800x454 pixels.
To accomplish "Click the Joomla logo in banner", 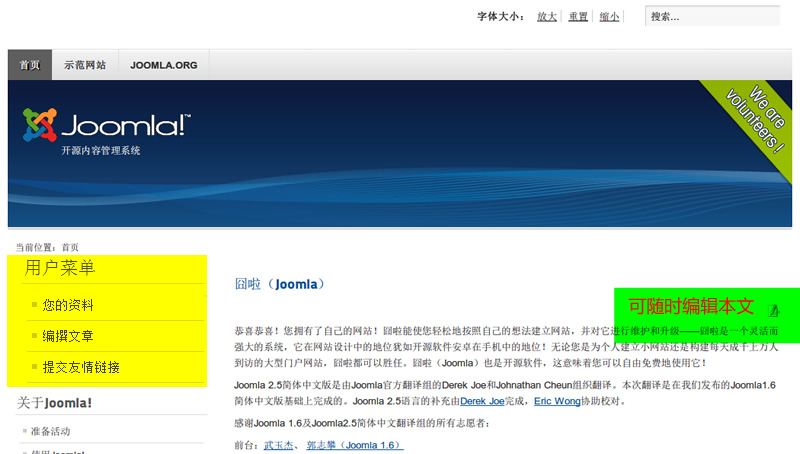I will click(106, 124).
